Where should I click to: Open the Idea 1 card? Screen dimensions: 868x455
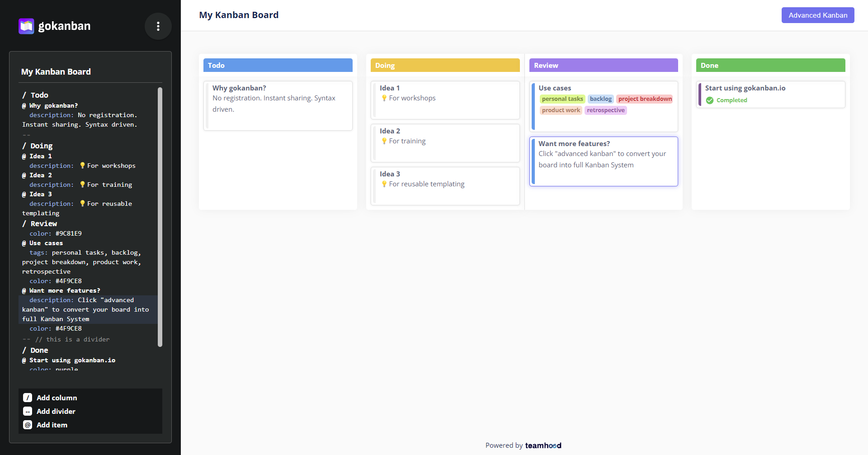[x=445, y=100]
